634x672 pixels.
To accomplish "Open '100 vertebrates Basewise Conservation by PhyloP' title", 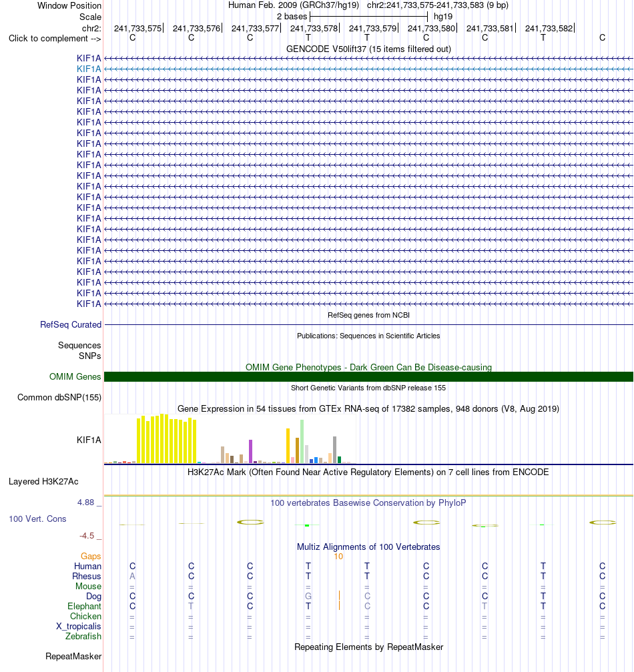I will (x=368, y=502).
